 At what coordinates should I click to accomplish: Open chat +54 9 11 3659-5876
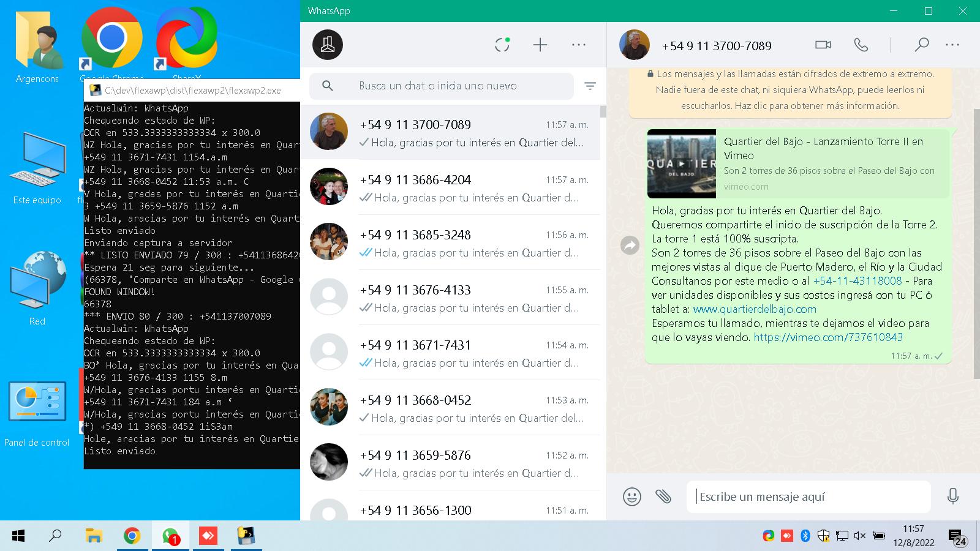click(450, 463)
